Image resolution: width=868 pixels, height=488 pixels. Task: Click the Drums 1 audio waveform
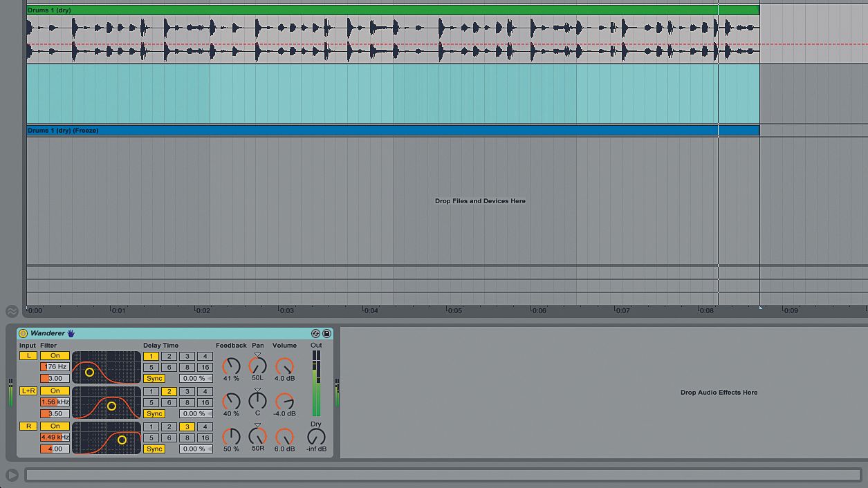tap(393, 40)
